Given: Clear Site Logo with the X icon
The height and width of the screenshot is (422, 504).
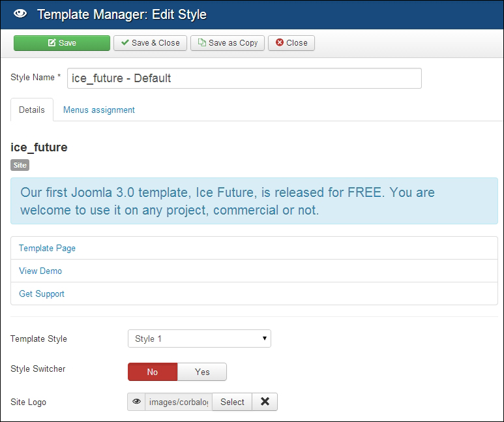Looking at the screenshot, I should [x=265, y=402].
